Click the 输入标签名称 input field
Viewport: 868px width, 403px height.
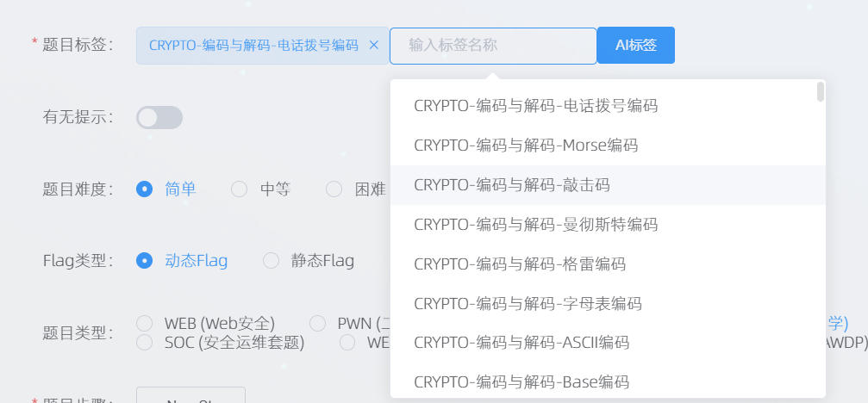coord(492,46)
